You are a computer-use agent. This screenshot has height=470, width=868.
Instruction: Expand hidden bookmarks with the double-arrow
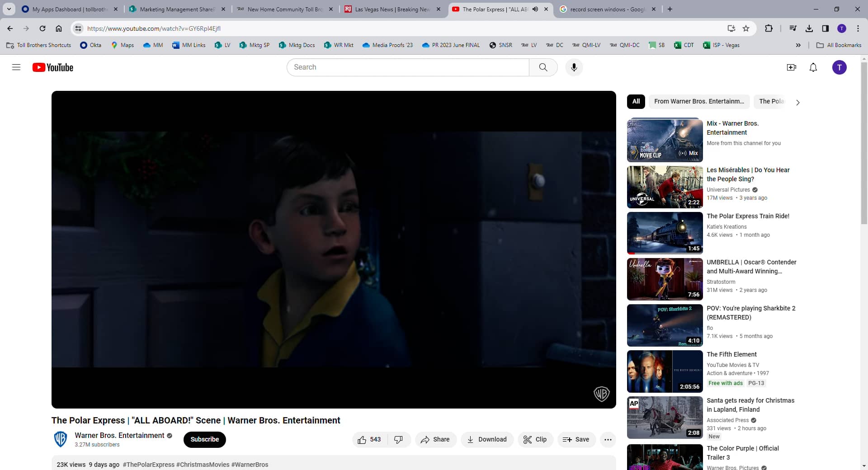pos(798,45)
